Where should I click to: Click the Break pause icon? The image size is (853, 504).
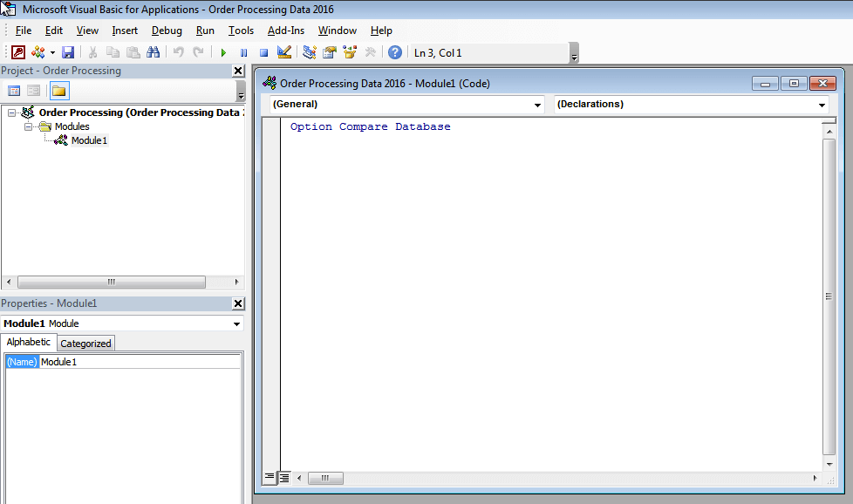pyautogui.click(x=243, y=52)
